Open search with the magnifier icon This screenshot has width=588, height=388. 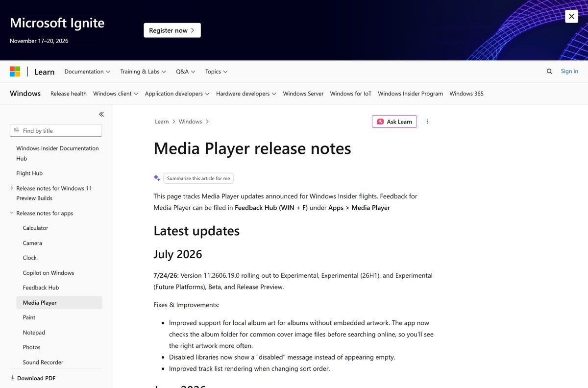[x=549, y=72]
